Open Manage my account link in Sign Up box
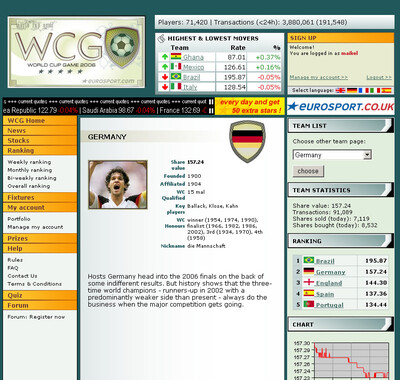Image resolution: width=400 pixels, height=380 pixels. coord(318,77)
